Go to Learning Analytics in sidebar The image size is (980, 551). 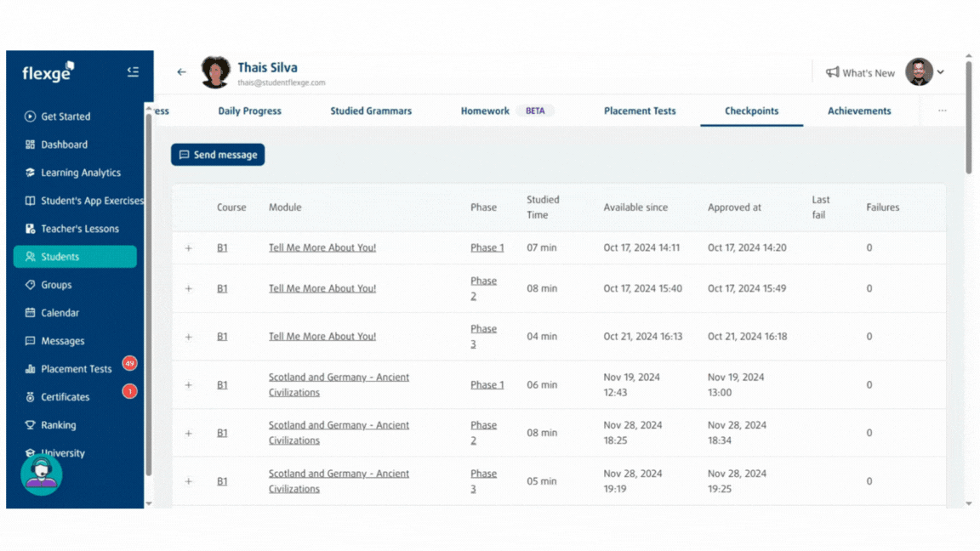click(x=80, y=173)
